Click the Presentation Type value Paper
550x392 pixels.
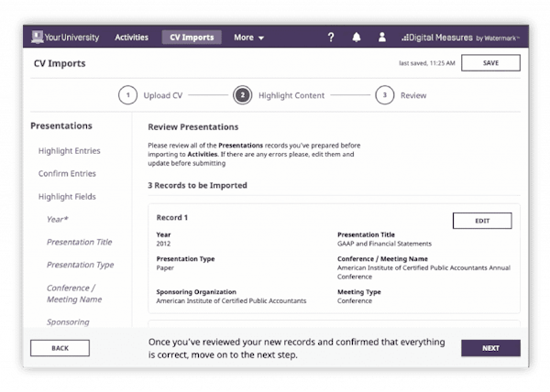pos(165,268)
